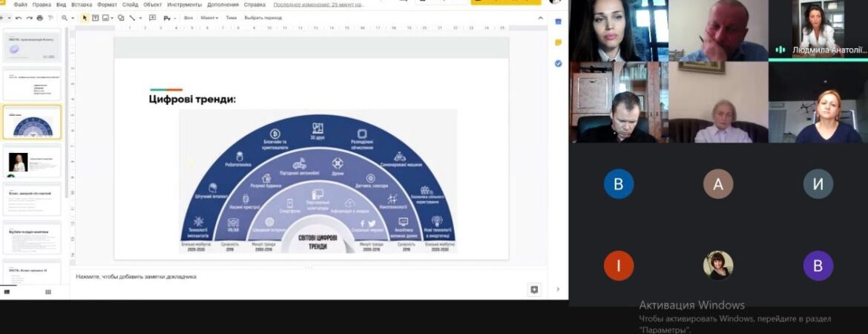Click the Keep notes icon in side panel
This screenshot has height=334, width=868.
click(x=558, y=42)
